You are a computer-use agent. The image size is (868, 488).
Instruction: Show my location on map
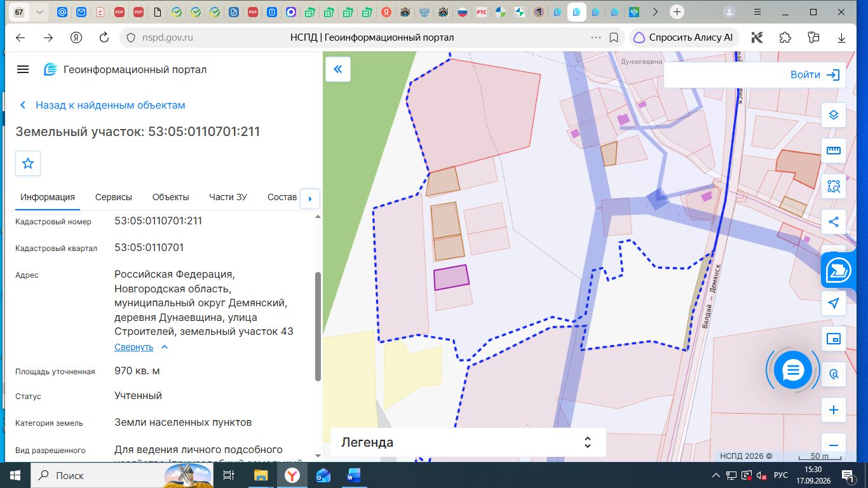pyautogui.click(x=834, y=304)
